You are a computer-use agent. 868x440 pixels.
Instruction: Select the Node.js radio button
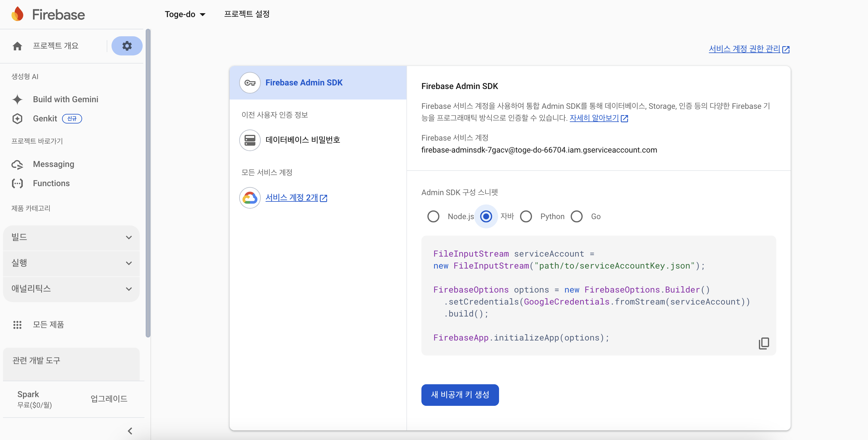[x=433, y=216]
